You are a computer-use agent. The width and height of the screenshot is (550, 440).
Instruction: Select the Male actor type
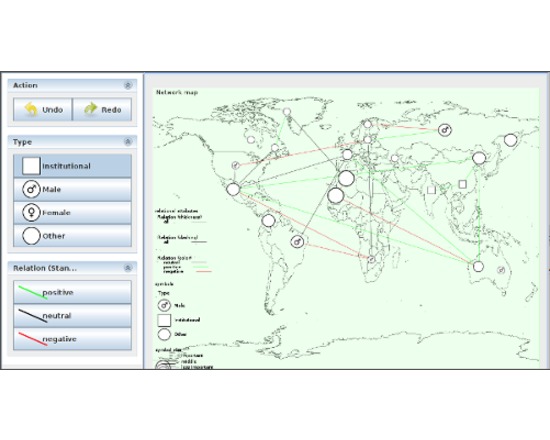(73, 189)
